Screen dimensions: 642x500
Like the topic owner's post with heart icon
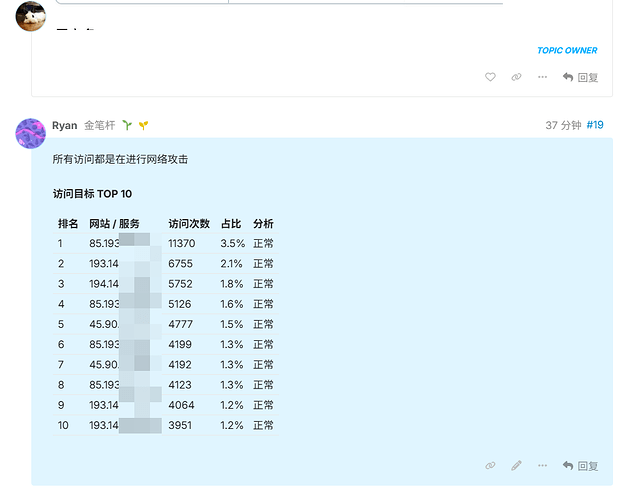click(490, 77)
